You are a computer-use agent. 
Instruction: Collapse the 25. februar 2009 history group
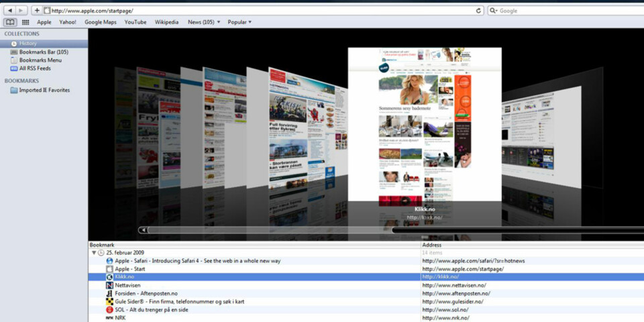point(94,253)
